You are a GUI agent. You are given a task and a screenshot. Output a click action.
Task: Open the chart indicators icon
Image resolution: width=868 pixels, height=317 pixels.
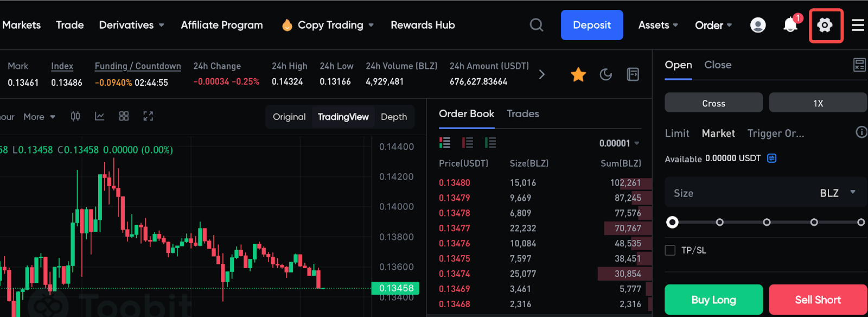99,116
